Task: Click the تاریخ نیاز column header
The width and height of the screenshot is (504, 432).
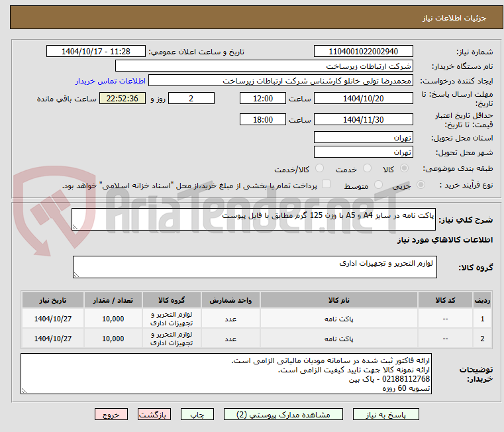Action: point(53,300)
